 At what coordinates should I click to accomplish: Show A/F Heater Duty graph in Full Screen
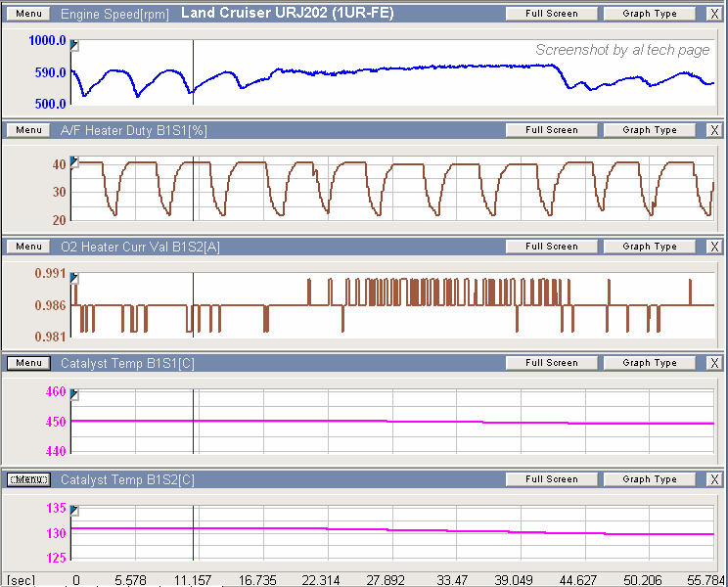click(x=551, y=130)
